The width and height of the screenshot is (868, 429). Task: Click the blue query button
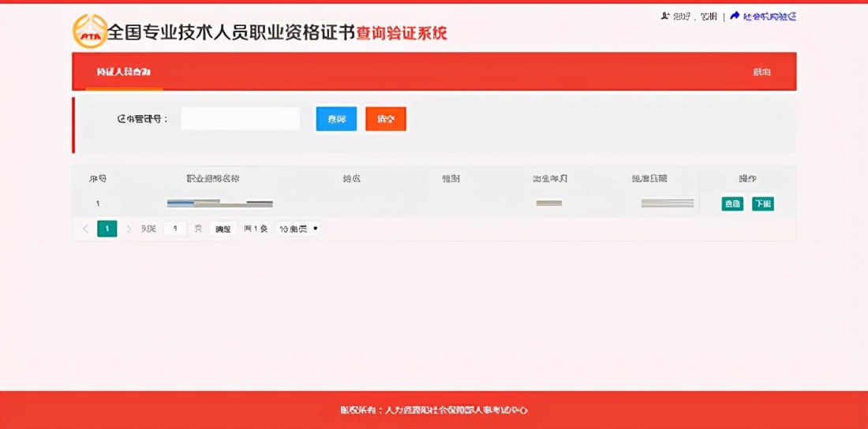pyautogui.click(x=337, y=119)
